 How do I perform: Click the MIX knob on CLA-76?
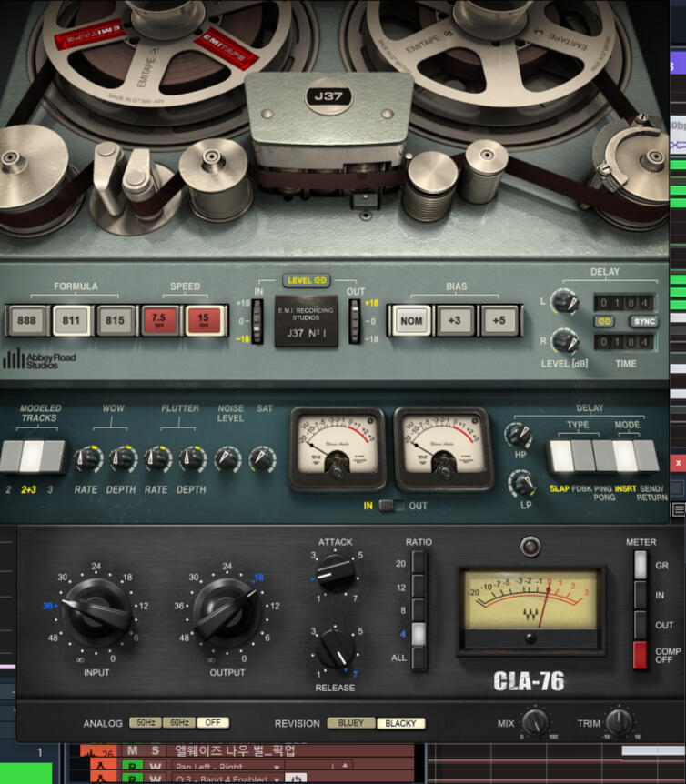536,722
